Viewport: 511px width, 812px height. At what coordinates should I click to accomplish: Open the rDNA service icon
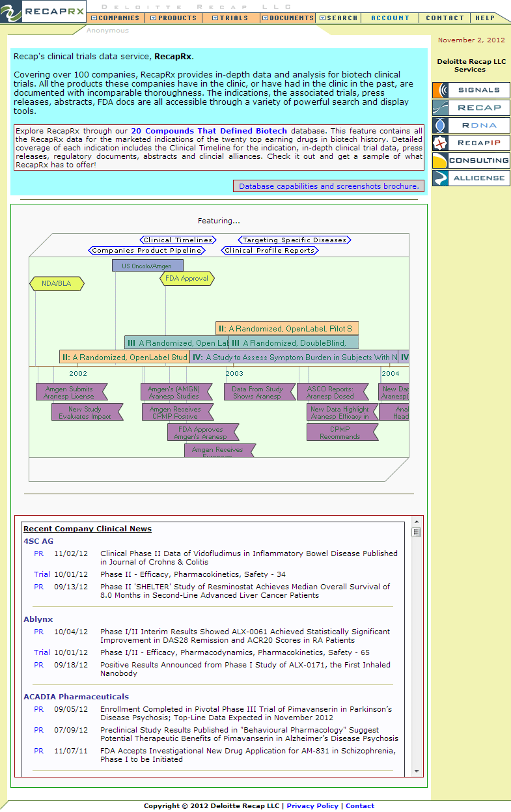[471, 125]
